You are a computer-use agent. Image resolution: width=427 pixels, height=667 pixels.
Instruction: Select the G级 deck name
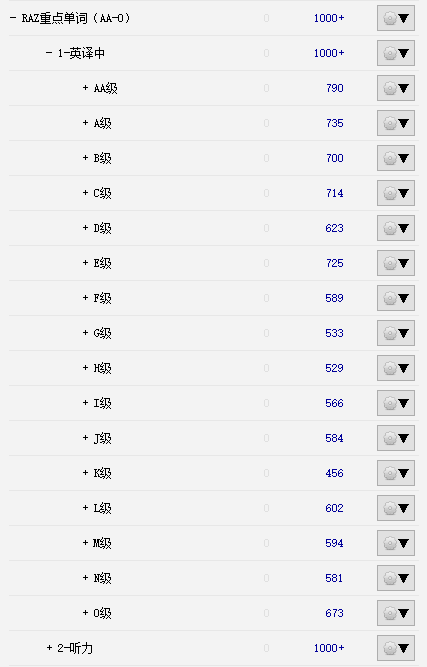click(102, 333)
